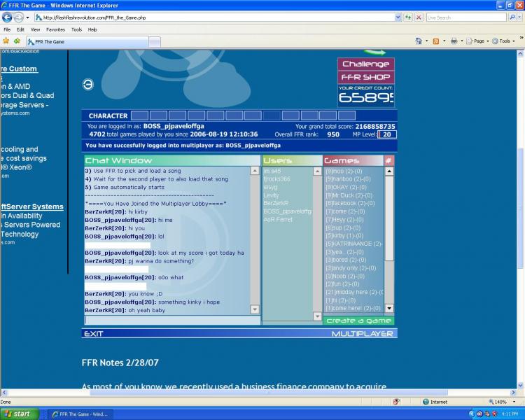Click the chat message input field

(x=172, y=320)
